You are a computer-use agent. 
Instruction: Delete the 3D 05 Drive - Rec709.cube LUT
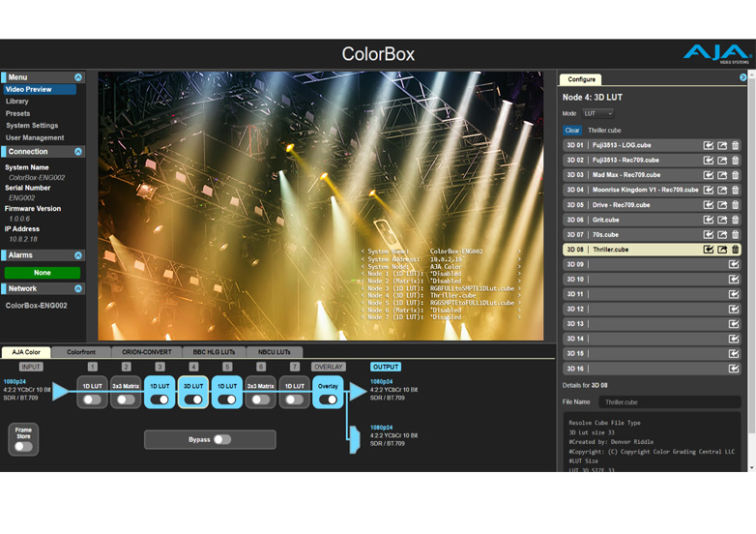736,205
